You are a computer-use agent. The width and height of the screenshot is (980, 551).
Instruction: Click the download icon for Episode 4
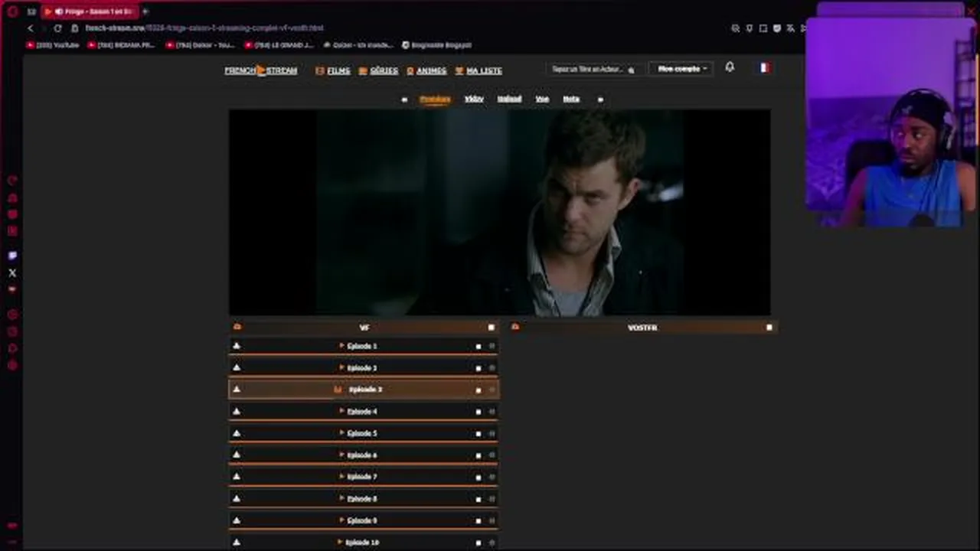[237, 411]
